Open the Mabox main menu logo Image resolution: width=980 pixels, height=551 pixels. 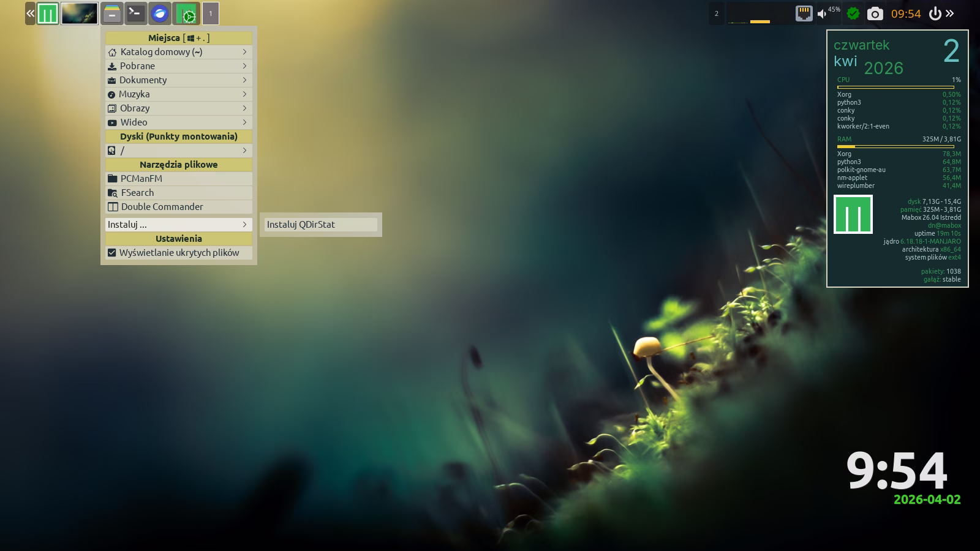[x=48, y=13]
